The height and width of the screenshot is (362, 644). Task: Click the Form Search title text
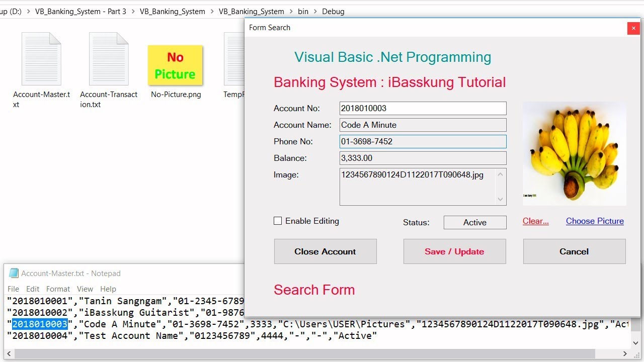[270, 28]
